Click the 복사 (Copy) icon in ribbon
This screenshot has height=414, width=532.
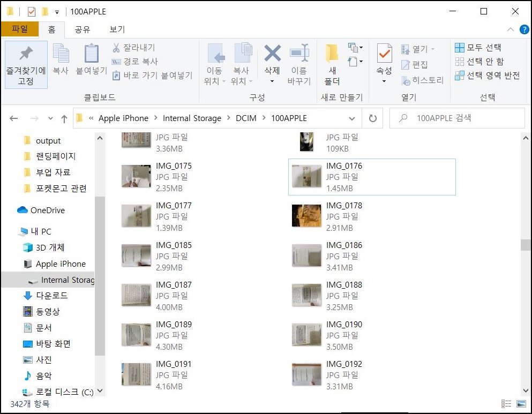(61, 59)
